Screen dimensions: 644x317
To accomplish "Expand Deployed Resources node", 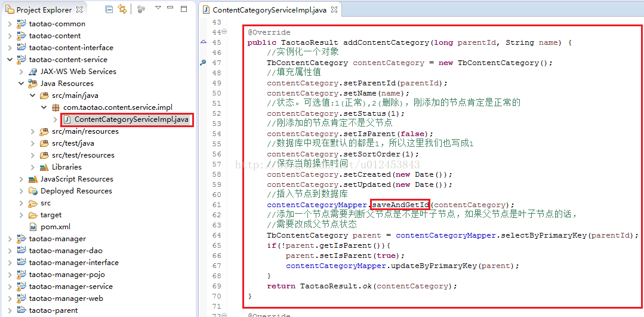I will point(21,191).
